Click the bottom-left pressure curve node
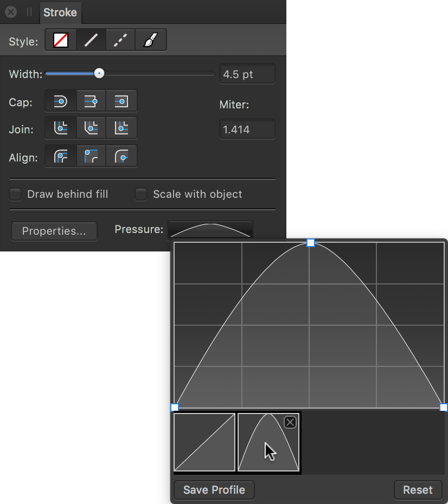The image size is (448, 504). click(174, 408)
